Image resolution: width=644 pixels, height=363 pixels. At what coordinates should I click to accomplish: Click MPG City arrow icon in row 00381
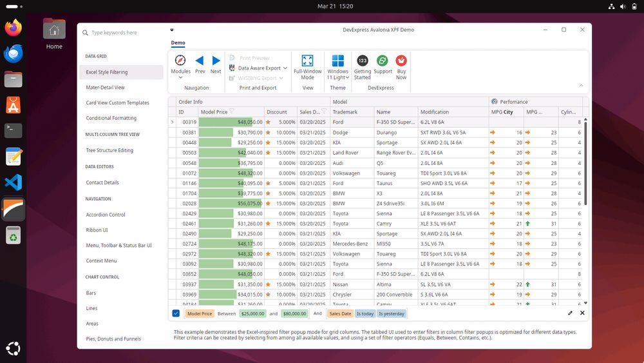493,132
